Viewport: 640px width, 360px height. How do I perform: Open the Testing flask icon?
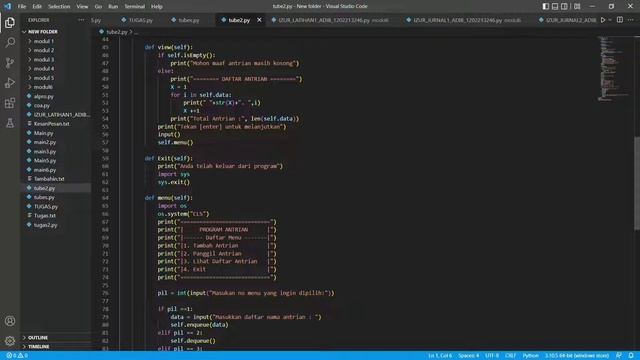(10, 123)
